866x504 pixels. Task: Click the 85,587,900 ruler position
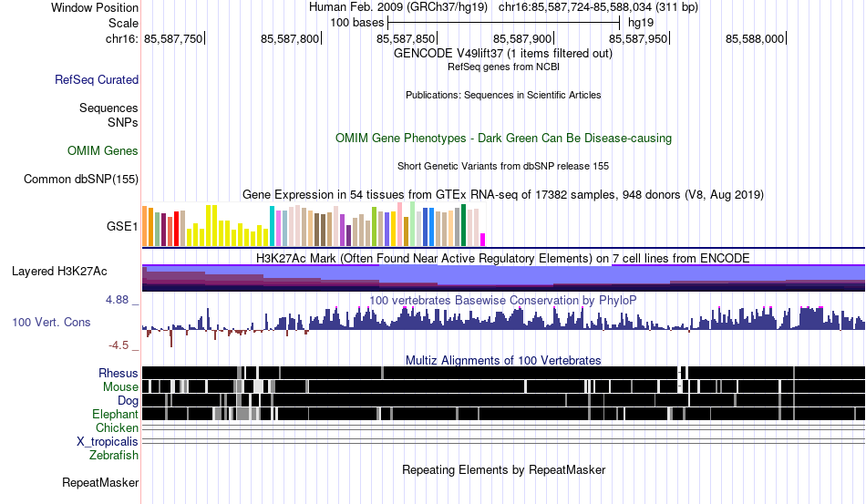tap(522, 38)
